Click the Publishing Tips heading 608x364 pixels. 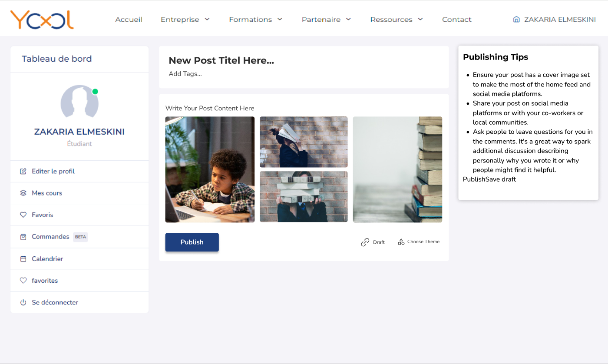coord(496,57)
